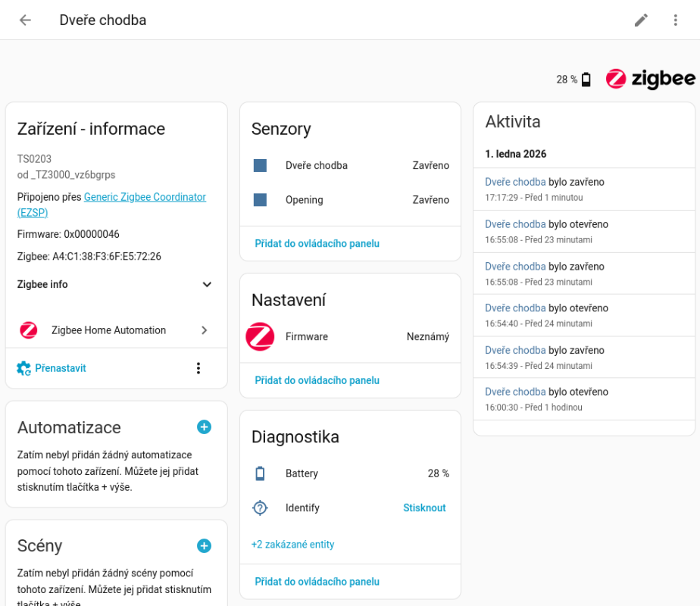Open the Dveře chodba sensor row
Viewport: 700px width, 606px height.
tap(350, 165)
